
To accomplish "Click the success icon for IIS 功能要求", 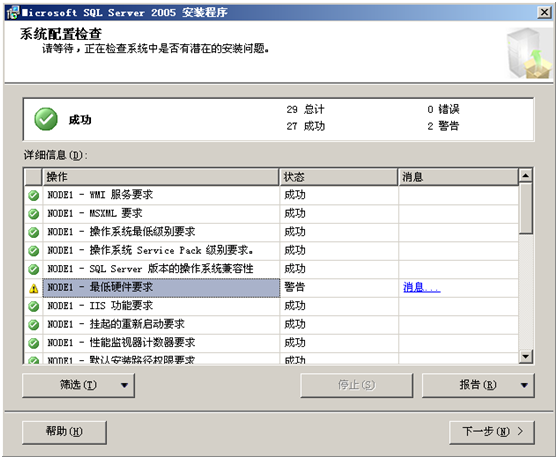I will coord(33,306).
